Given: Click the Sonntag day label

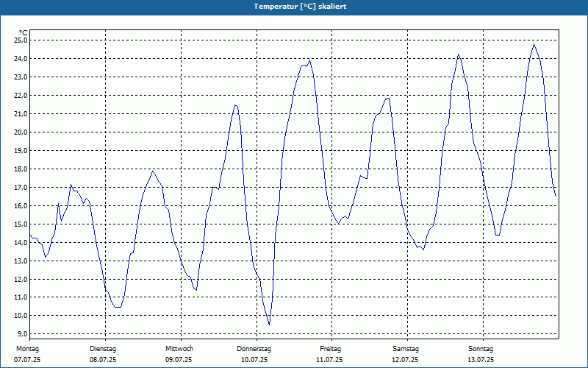Looking at the screenshot, I should (x=481, y=349).
